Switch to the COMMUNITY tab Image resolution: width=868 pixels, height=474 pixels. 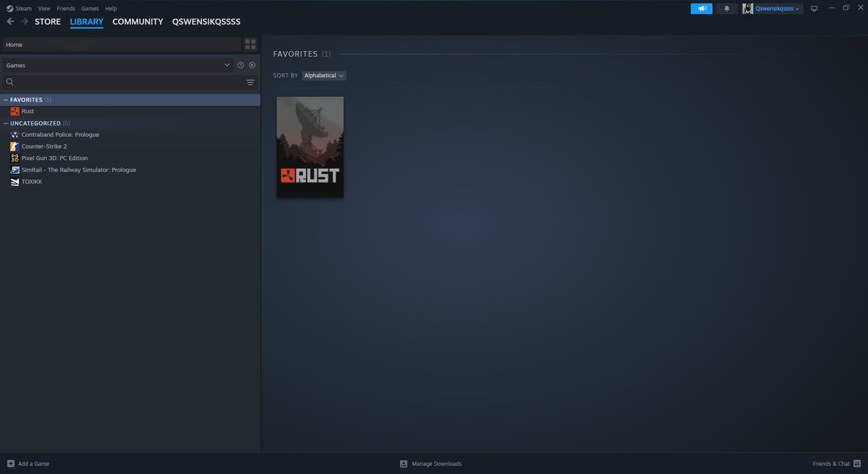point(138,22)
